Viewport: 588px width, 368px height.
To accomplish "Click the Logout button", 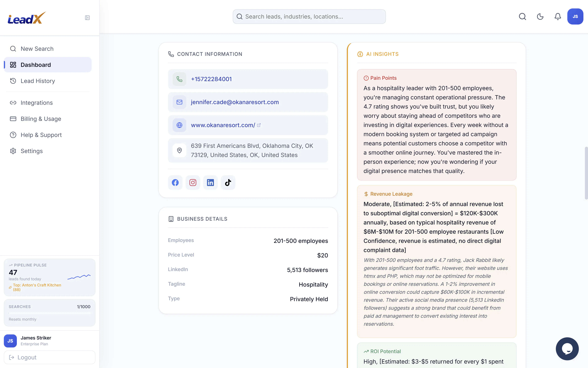I will coord(50,357).
